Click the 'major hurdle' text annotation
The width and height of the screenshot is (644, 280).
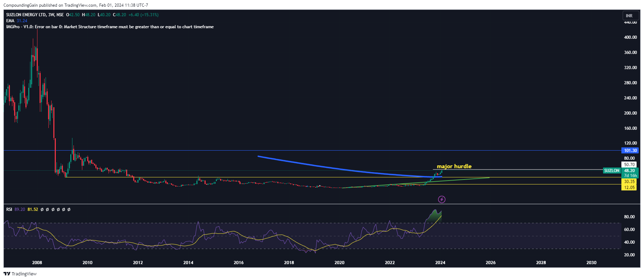pyautogui.click(x=454, y=166)
